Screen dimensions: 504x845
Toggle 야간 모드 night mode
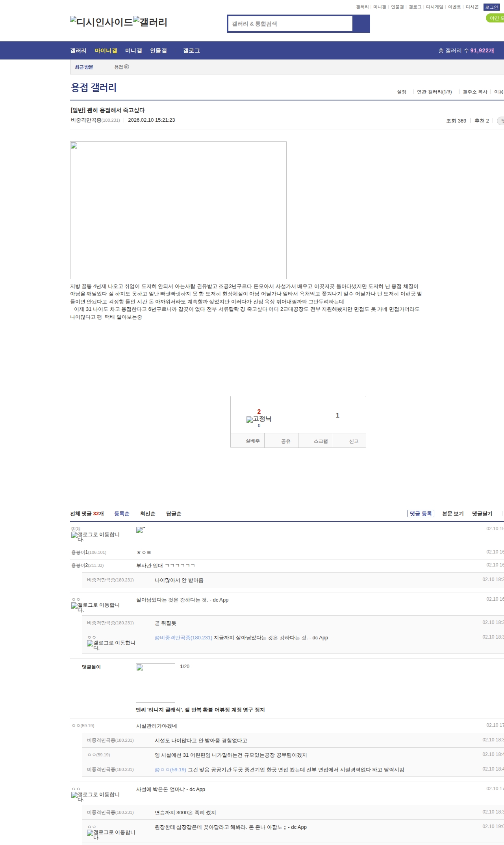(x=495, y=18)
